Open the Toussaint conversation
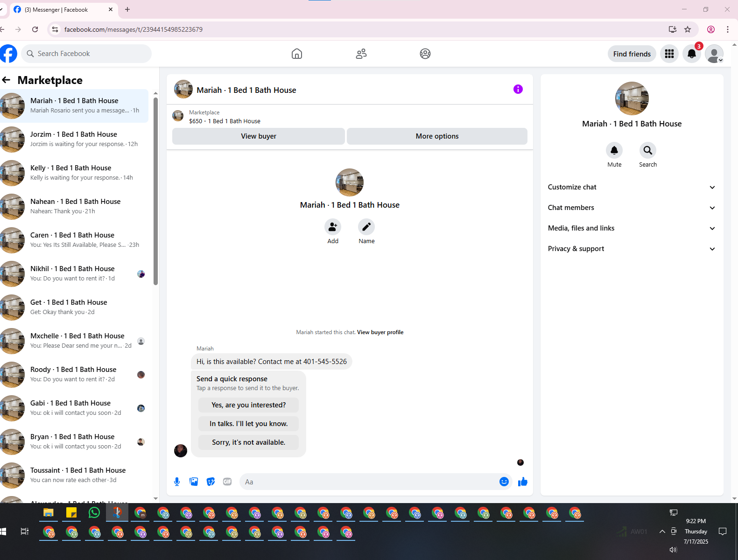738x560 pixels. click(x=74, y=476)
